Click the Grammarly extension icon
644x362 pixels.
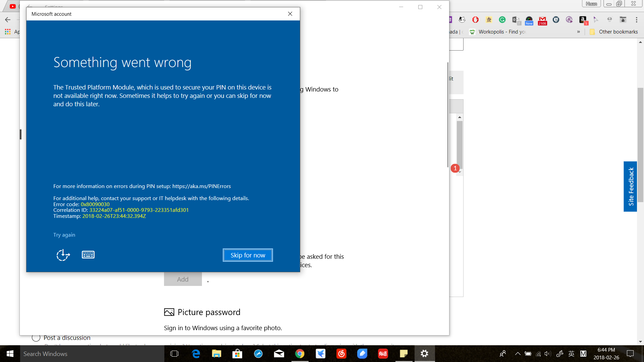coord(502,20)
